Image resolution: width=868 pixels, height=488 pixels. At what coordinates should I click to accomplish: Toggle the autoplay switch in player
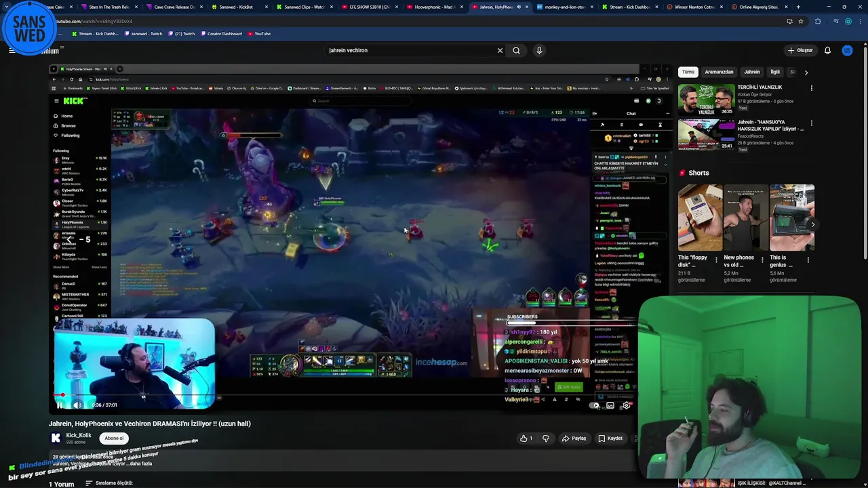pos(595,405)
